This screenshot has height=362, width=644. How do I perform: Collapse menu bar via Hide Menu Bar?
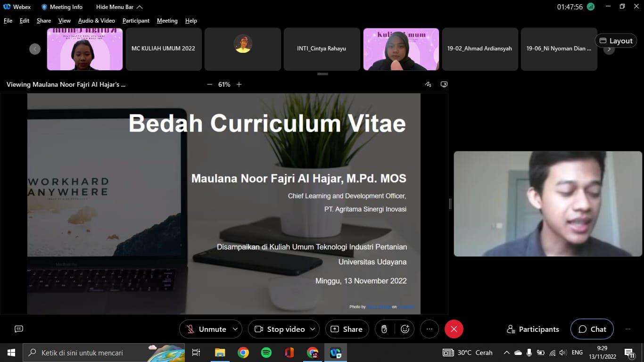[119, 7]
